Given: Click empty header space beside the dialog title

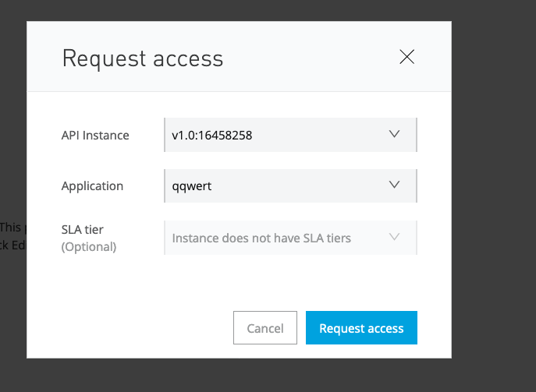Looking at the screenshot, I should tap(312, 58).
